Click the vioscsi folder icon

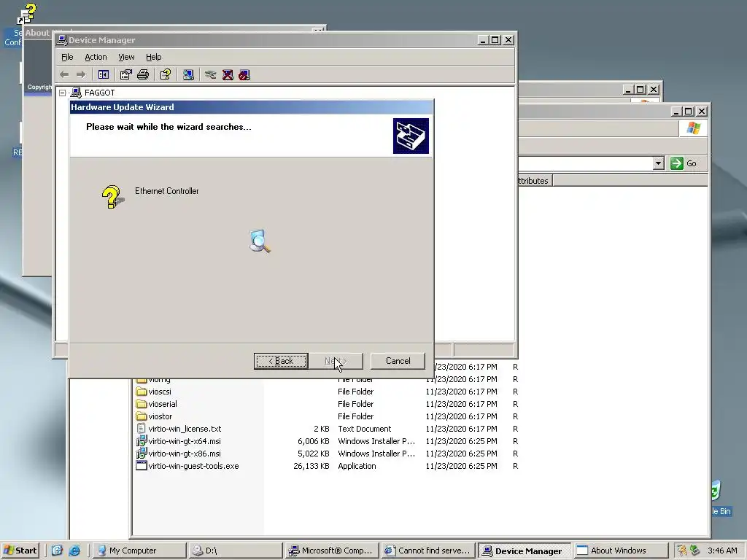point(141,392)
